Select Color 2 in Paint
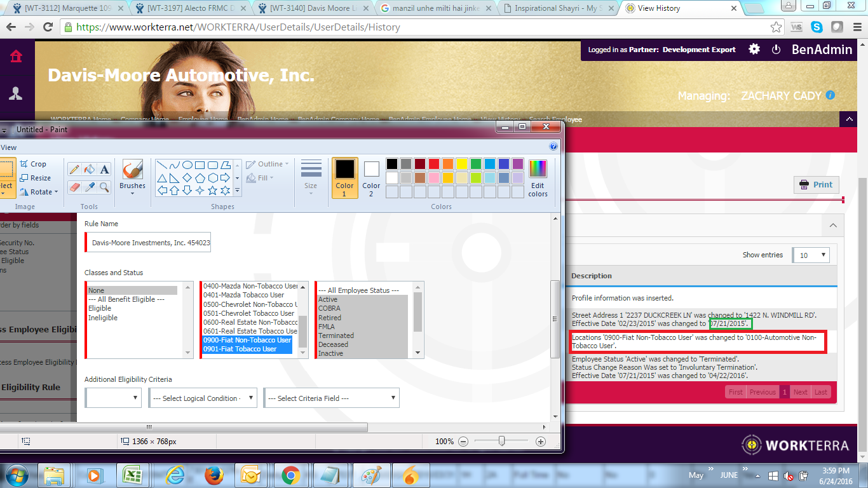The image size is (868, 488). (372, 177)
